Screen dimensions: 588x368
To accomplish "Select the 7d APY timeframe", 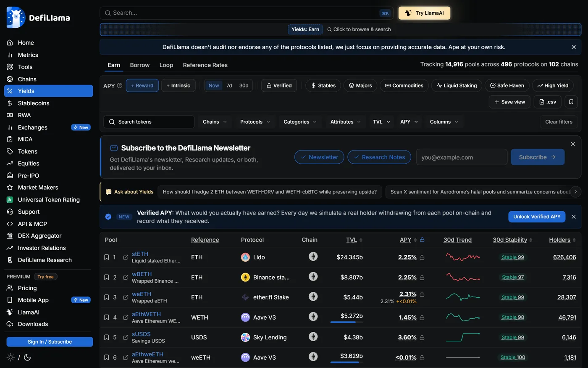I will click(229, 85).
